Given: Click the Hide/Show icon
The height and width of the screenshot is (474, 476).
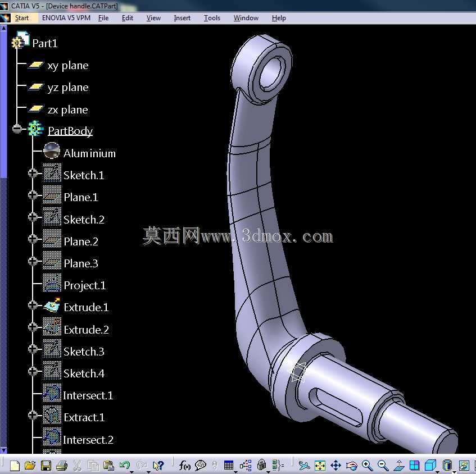Looking at the screenshot, I should point(464,465).
